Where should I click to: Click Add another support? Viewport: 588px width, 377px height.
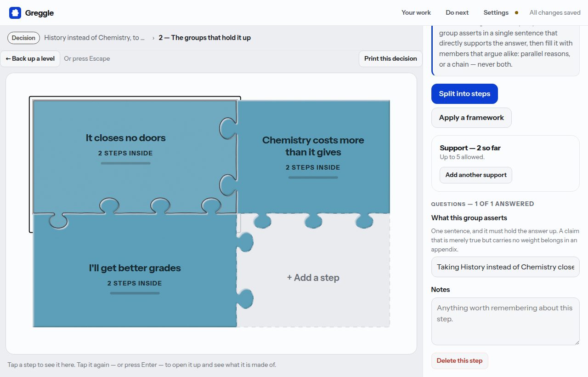(x=476, y=175)
